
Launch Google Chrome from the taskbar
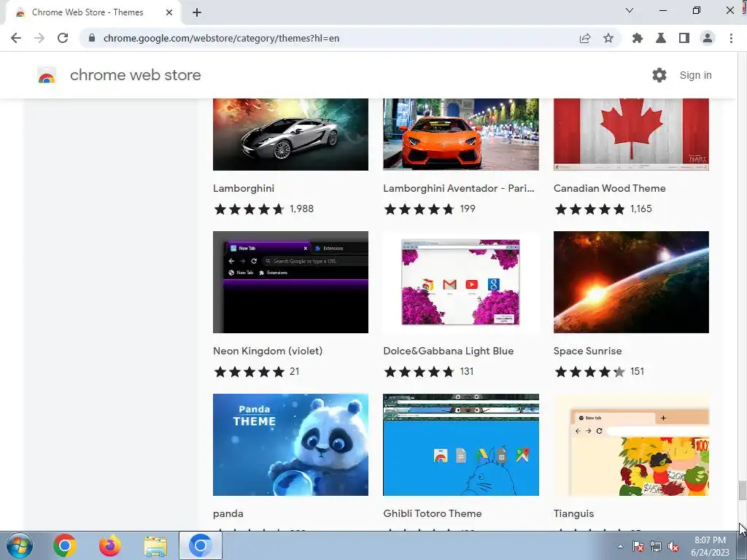coord(65,545)
